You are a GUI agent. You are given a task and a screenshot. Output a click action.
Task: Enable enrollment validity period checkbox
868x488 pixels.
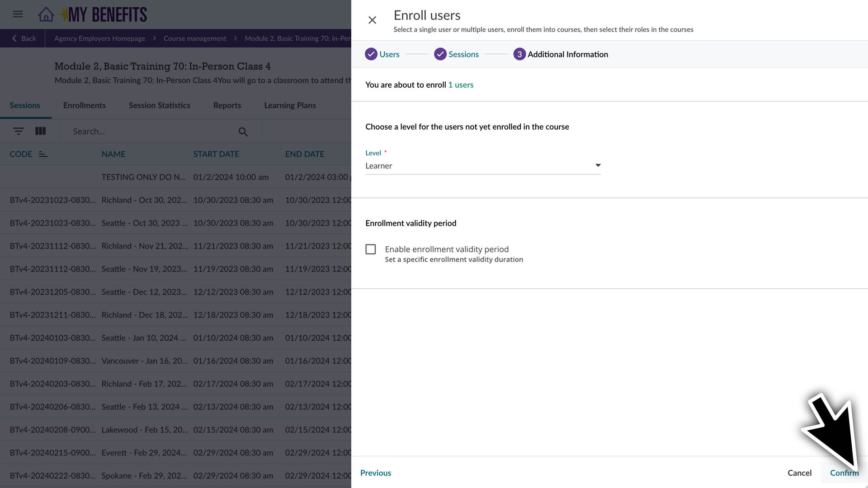pyautogui.click(x=371, y=249)
